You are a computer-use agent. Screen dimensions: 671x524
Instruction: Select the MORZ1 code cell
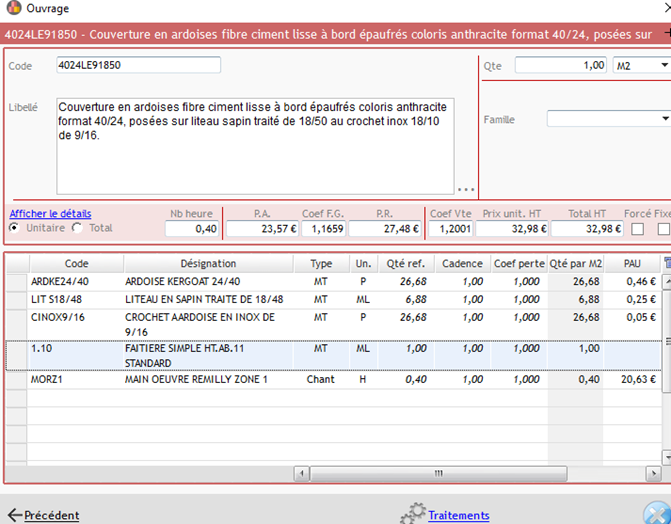76,379
